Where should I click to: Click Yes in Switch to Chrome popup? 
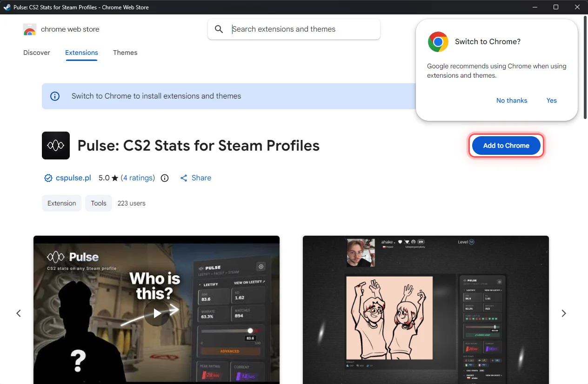(552, 100)
